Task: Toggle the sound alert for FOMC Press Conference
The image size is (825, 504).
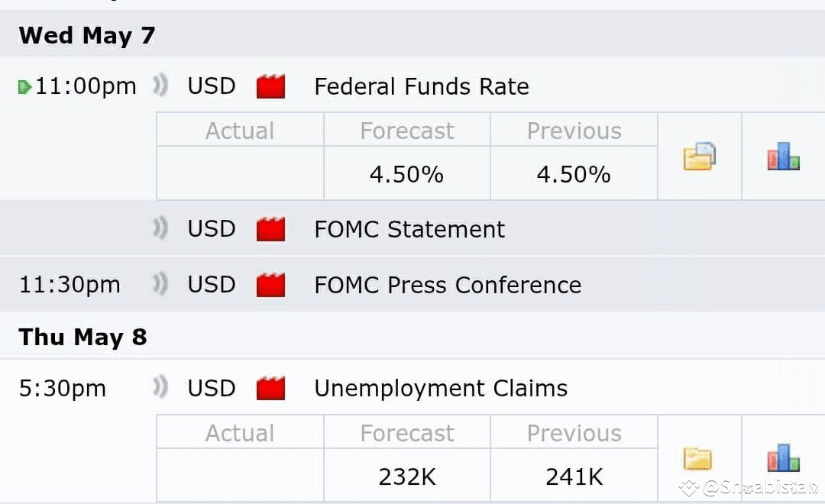Action: pyautogui.click(x=160, y=284)
